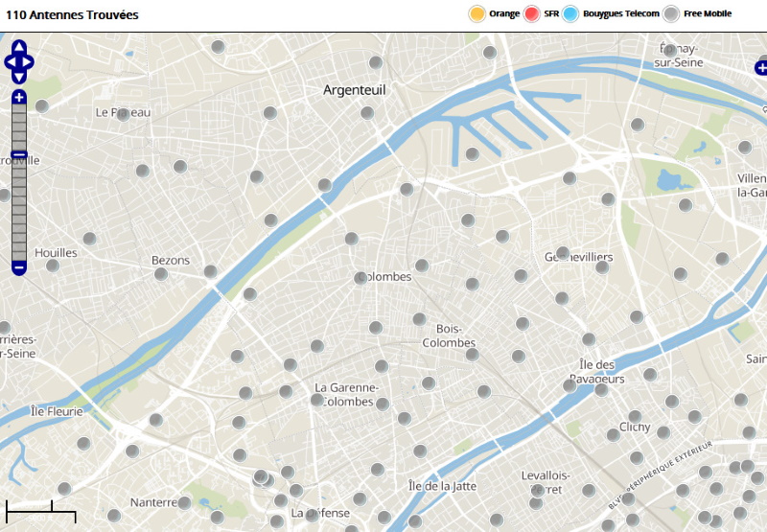Pan the map right with the arrow
Image resolution: width=767 pixels, height=532 pixels.
(29, 62)
